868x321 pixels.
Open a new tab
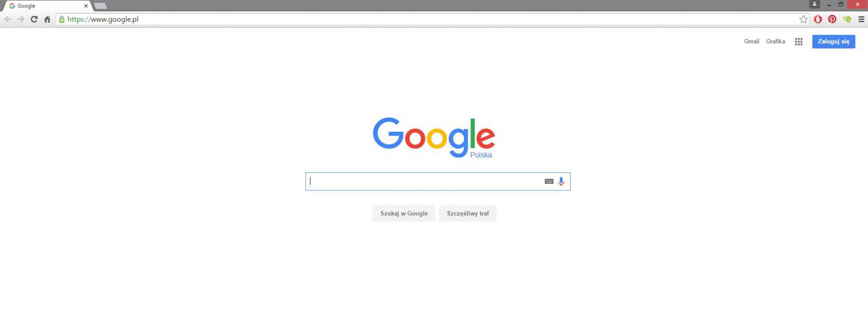coord(100,6)
